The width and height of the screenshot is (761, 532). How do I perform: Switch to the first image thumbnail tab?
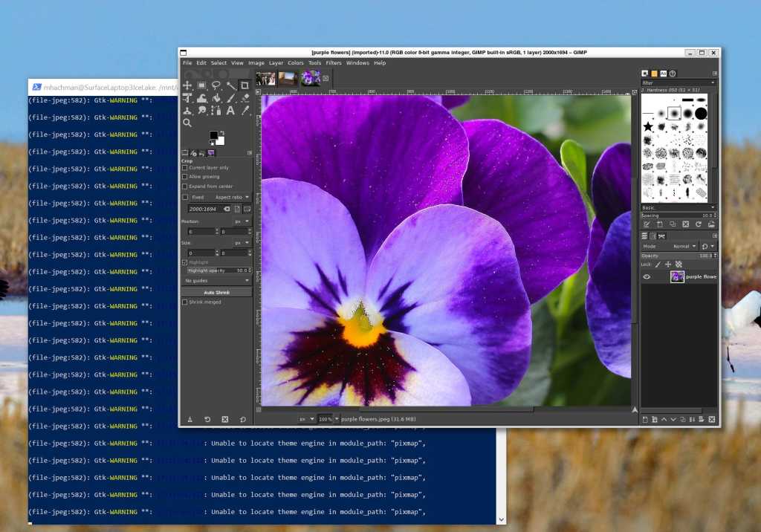265,78
